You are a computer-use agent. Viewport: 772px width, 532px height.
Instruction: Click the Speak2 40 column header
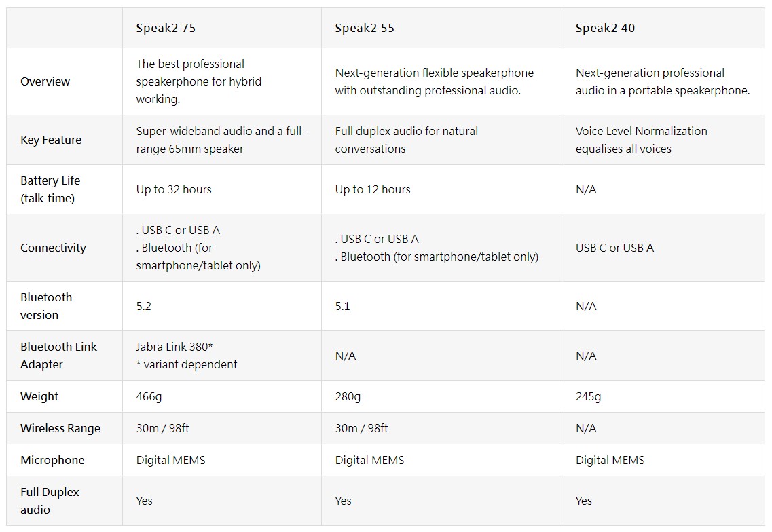(x=605, y=28)
